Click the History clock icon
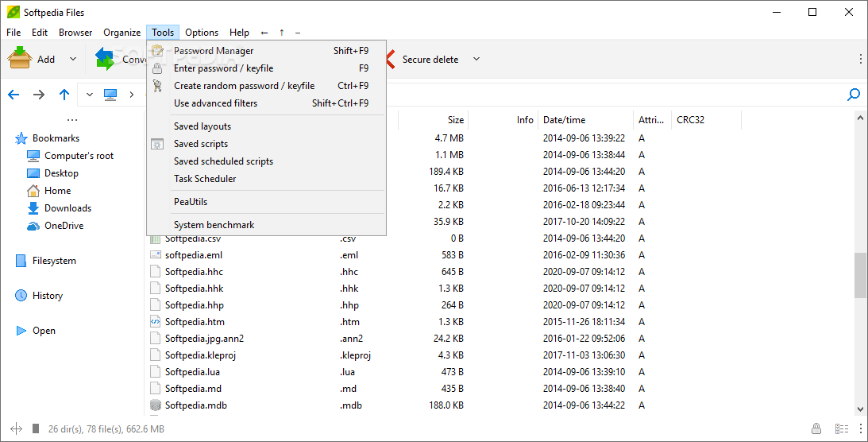868x442 pixels. coord(21,295)
